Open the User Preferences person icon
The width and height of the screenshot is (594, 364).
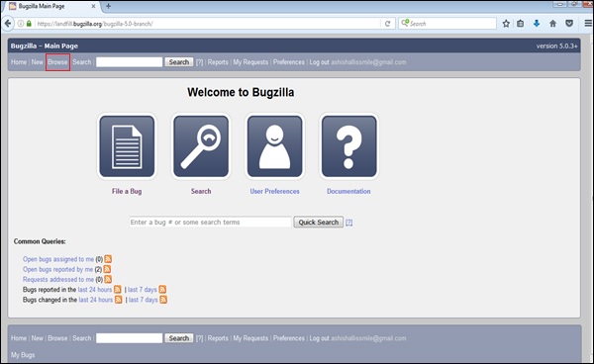coord(274,146)
